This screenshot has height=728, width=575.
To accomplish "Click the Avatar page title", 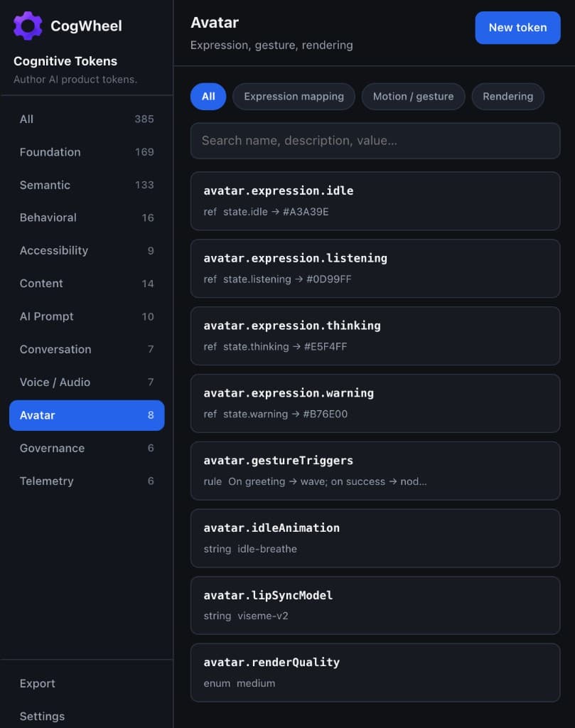I will point(215,23).
